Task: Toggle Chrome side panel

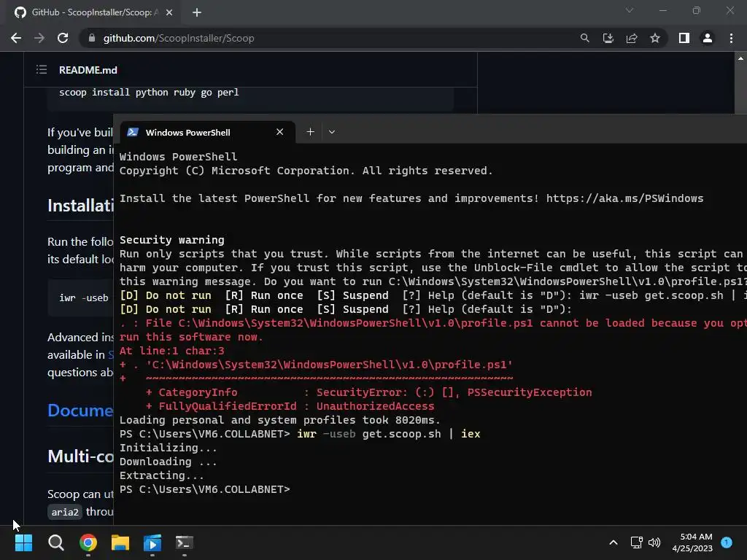Action: (684, 38)
